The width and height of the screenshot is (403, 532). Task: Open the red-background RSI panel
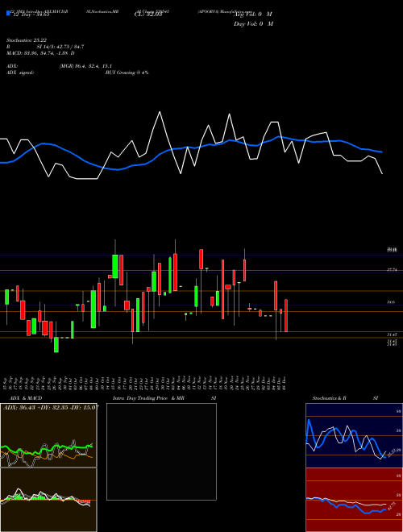[x=354, y=500]
